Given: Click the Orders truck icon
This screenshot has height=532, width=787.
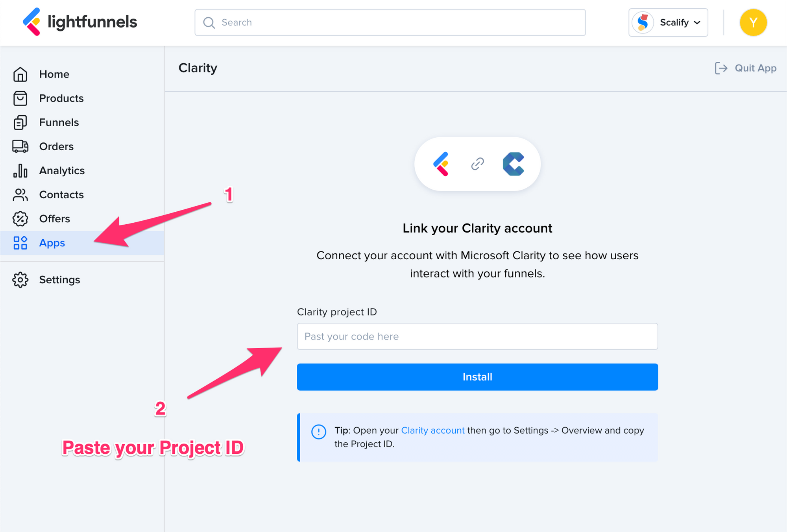Looking at the screenshot, I should pos(20,146).
